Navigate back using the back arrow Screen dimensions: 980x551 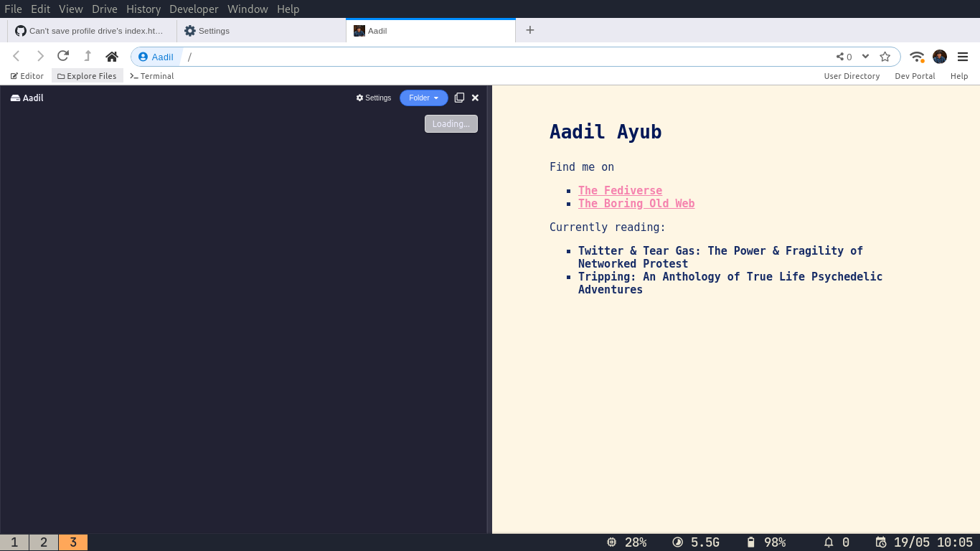point(16,56)
